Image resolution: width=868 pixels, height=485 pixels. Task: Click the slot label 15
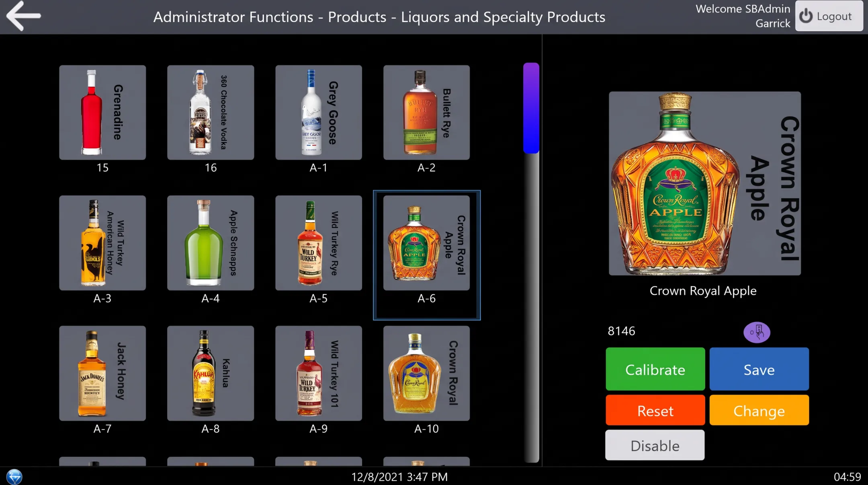[x=102, y=168]
